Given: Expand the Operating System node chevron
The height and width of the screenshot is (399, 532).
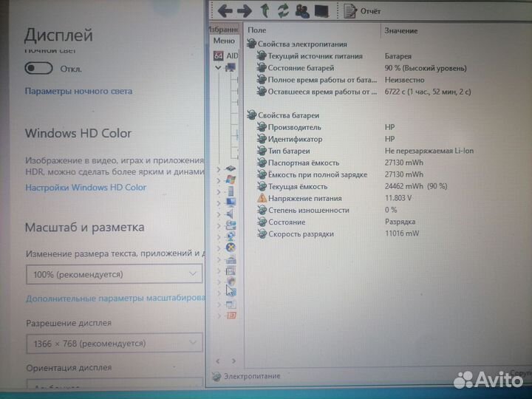Looking at the screenshot, I should click(218, 180).
